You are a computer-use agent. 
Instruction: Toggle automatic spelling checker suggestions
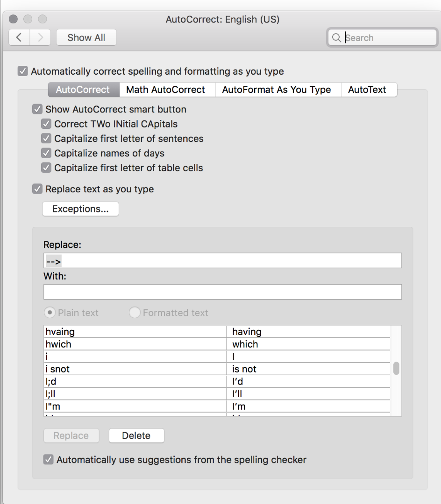48,460
